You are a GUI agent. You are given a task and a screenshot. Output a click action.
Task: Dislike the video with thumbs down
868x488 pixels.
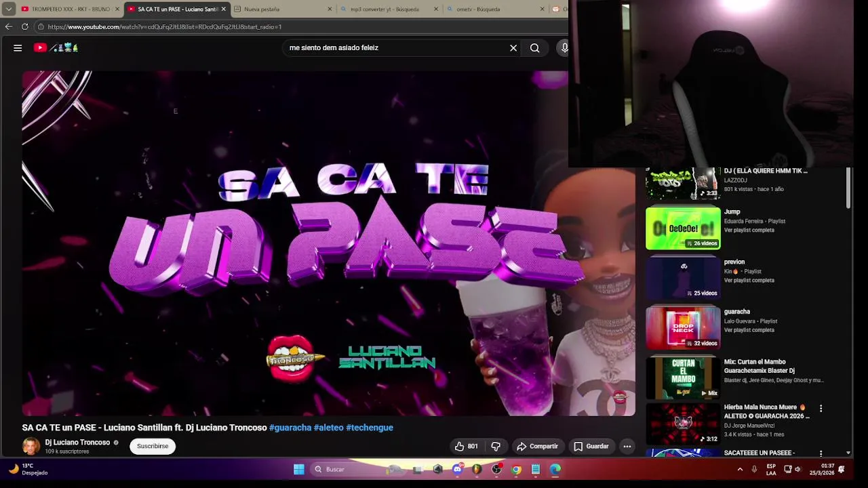(496, 447)
